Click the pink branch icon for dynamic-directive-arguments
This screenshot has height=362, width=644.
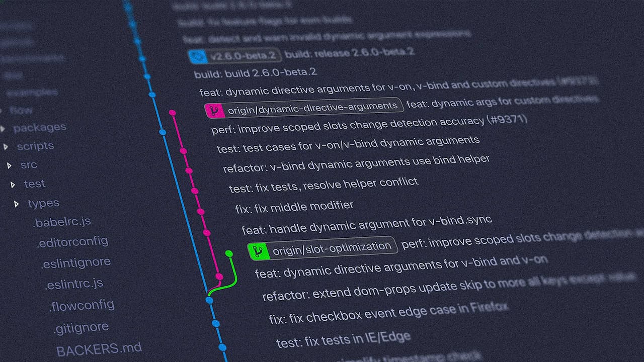coord(215,111)
